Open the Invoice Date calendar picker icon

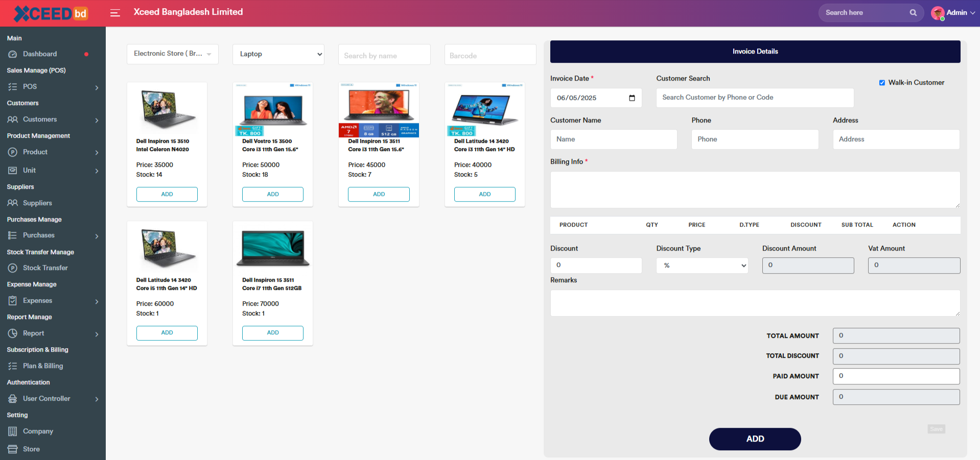(x=632, y=98)
